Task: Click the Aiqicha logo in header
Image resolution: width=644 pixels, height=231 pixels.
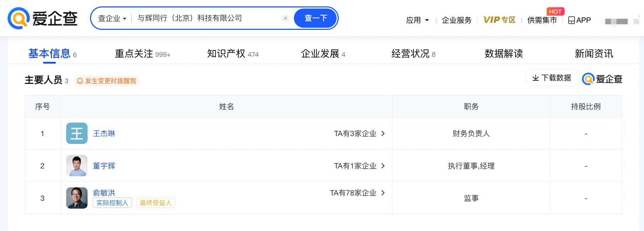Action: tap(43, 18)
